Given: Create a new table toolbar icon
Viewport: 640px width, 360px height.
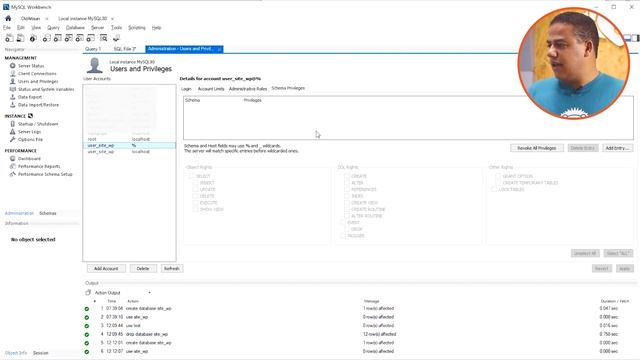Looking at the screenshot, I should (x=58, y=38).
